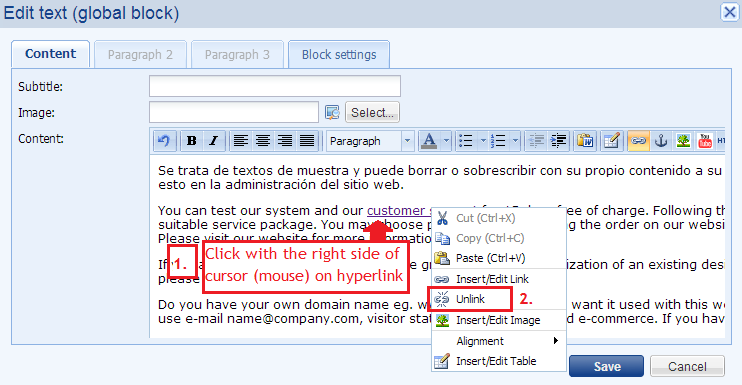Open the text color picker arrow
The image size is (742, 385).
(x=446, y=140)
